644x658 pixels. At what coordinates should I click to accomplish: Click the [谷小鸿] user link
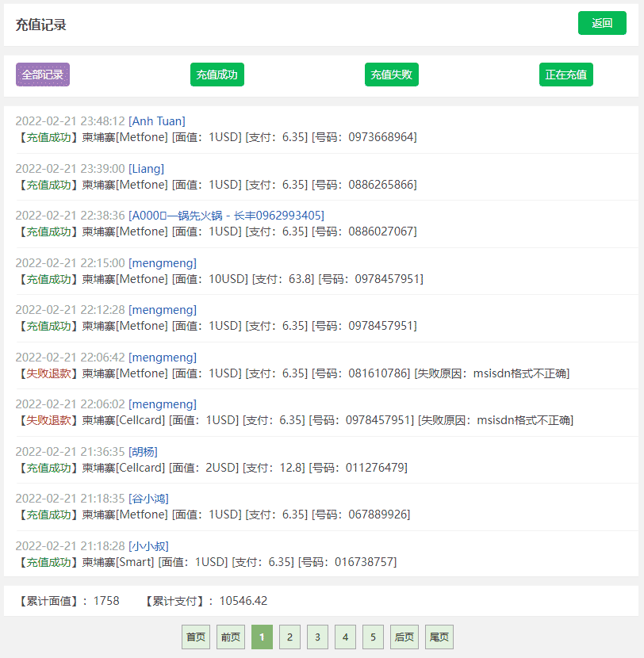[x=148, y=499]
